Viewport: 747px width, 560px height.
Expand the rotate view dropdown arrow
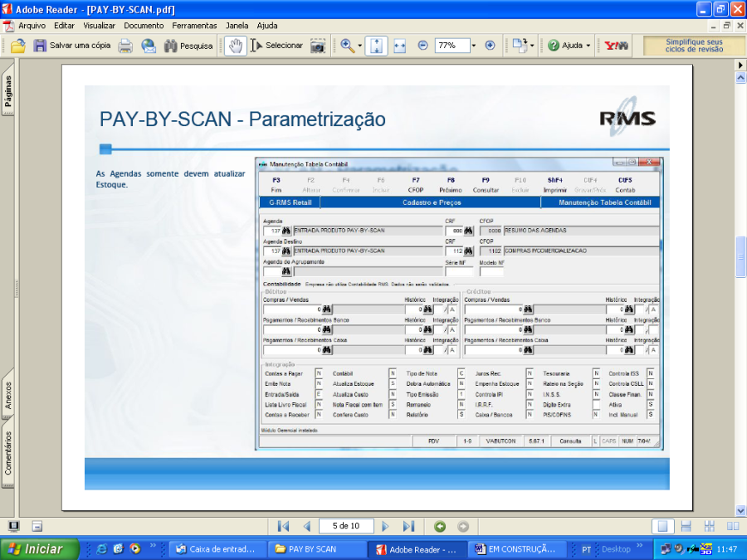(532, 46)
